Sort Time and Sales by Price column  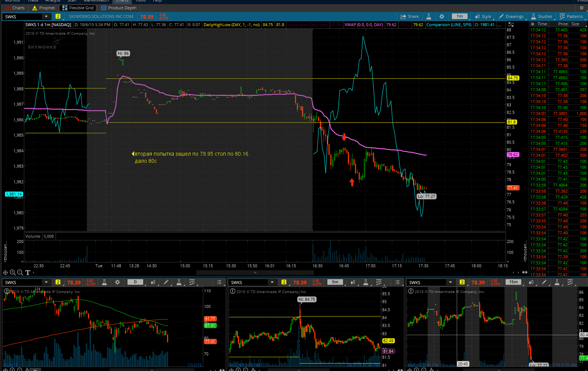coord(563,24)
